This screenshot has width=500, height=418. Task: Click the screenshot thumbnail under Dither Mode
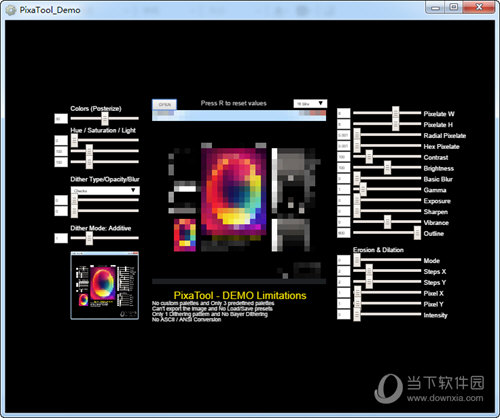click(x=105, y=286)
